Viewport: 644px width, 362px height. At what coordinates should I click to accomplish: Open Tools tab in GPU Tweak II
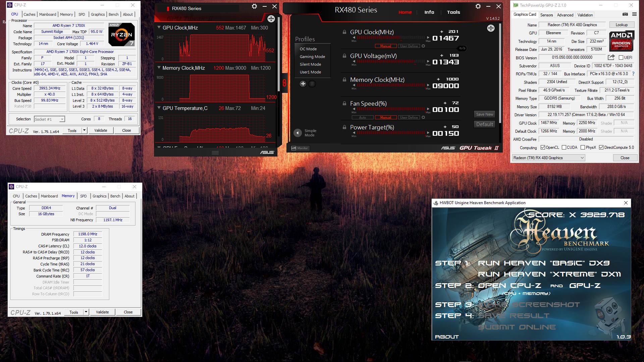coord(453,12)
